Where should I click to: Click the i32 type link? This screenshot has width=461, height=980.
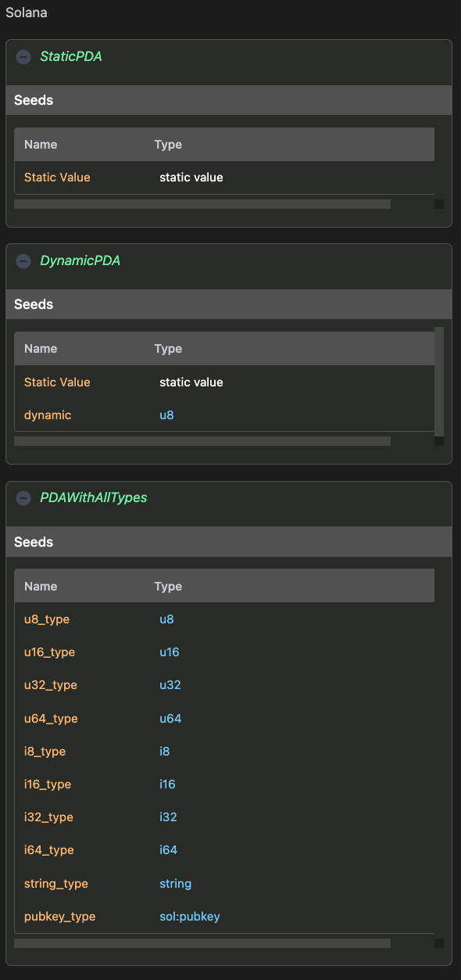coord(167,817)
